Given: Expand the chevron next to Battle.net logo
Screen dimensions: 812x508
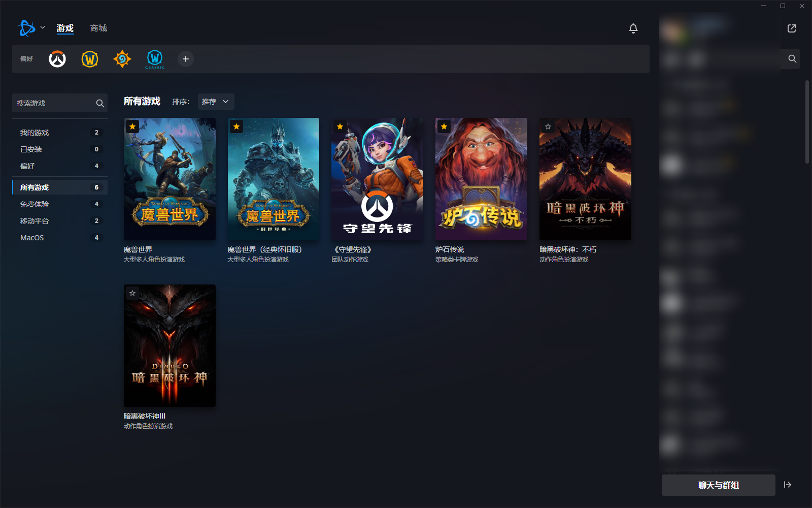Looking at the screenshot, I should tap(43, 27).
